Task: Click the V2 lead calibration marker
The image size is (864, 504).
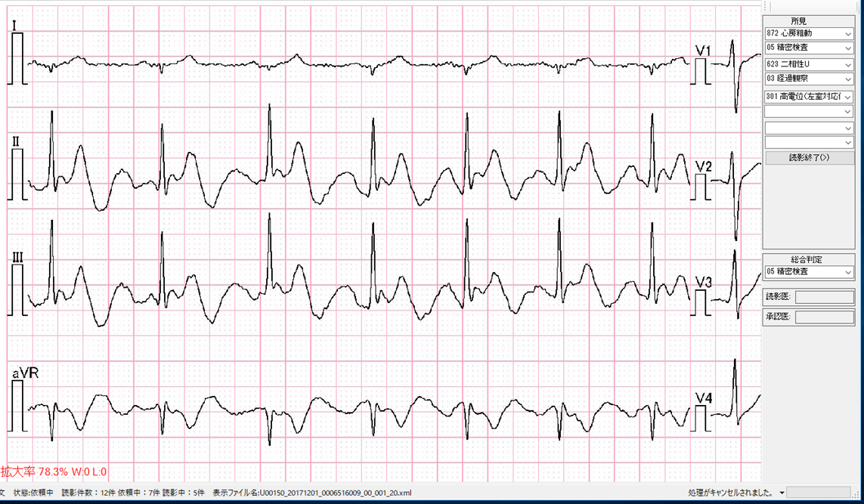Action: point(703,187)
